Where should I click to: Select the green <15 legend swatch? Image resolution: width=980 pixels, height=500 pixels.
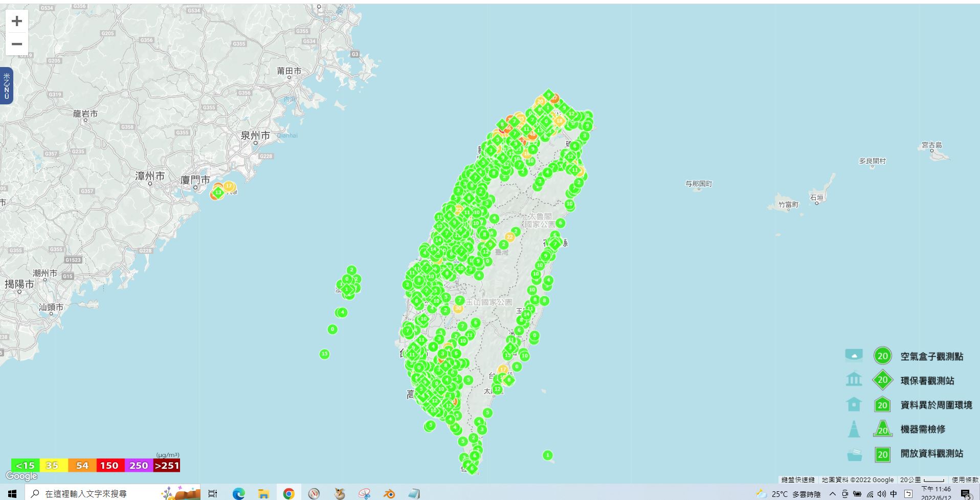click(x=26, y=465)
